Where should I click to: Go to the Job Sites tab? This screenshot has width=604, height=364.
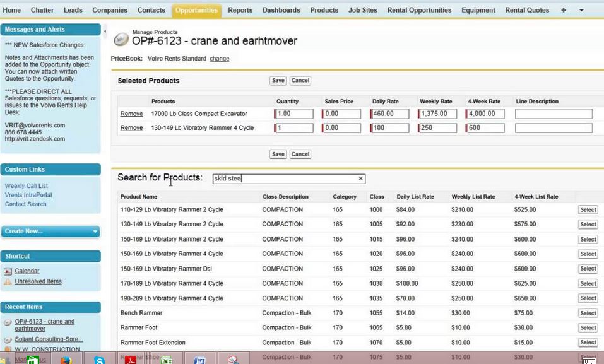(x=362, y=10)
